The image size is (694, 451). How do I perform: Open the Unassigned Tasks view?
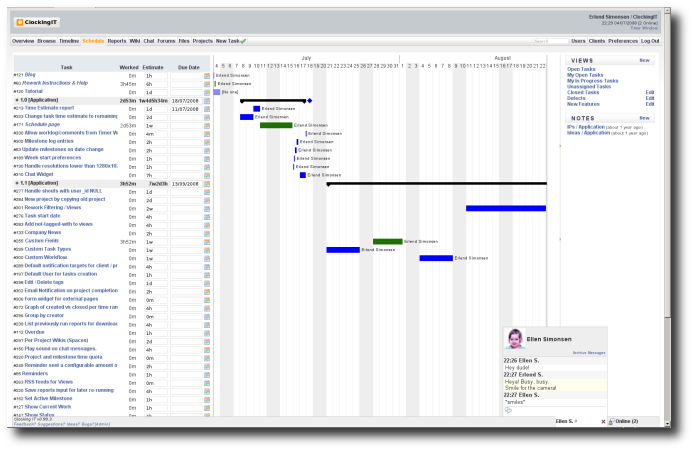tap(589, 87)
